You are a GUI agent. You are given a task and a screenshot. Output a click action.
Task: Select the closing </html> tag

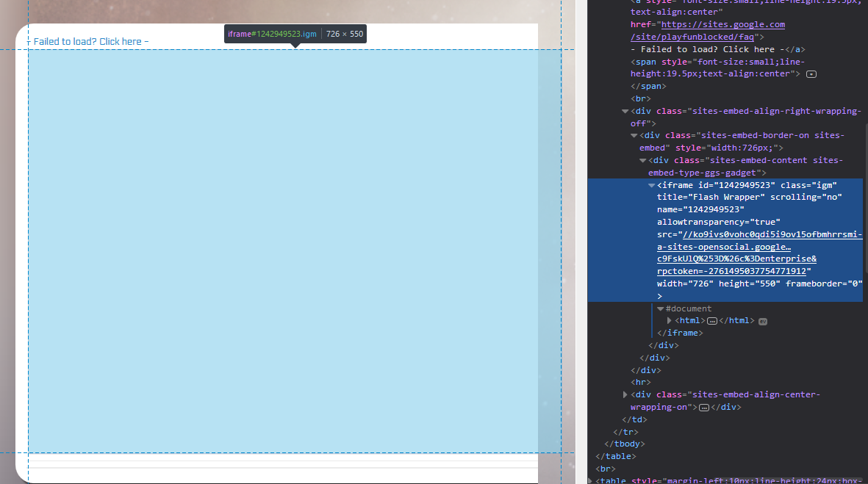point(736,321)
